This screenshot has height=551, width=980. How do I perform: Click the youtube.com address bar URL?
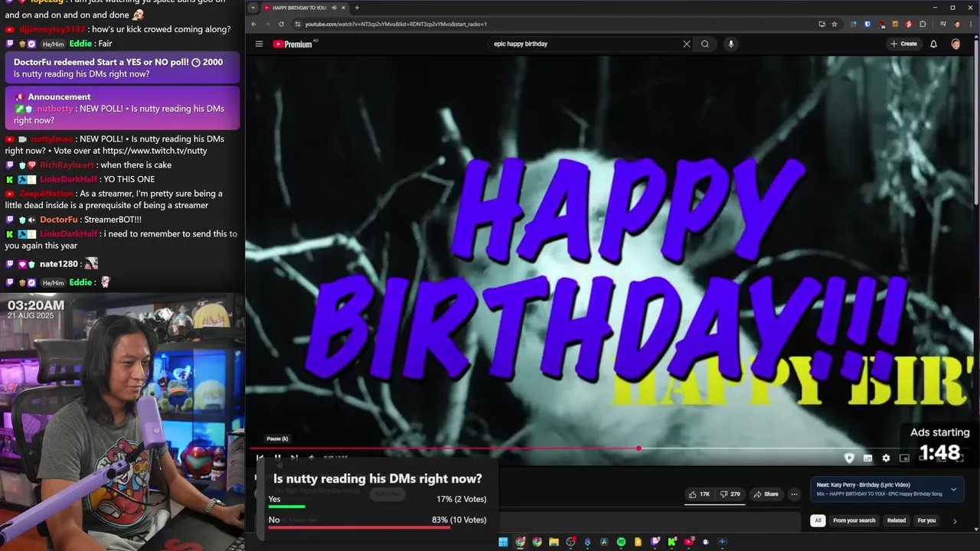tap(396, 24)
